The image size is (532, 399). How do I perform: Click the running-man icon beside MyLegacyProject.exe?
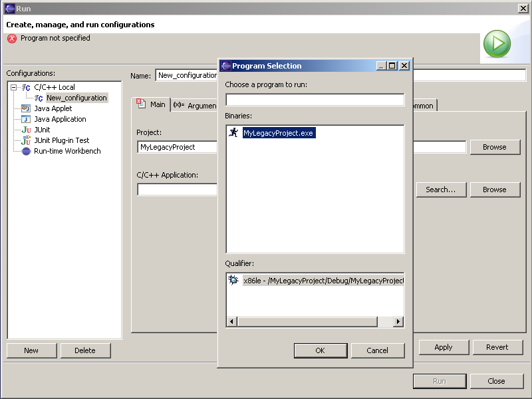(x=233, y=133)
